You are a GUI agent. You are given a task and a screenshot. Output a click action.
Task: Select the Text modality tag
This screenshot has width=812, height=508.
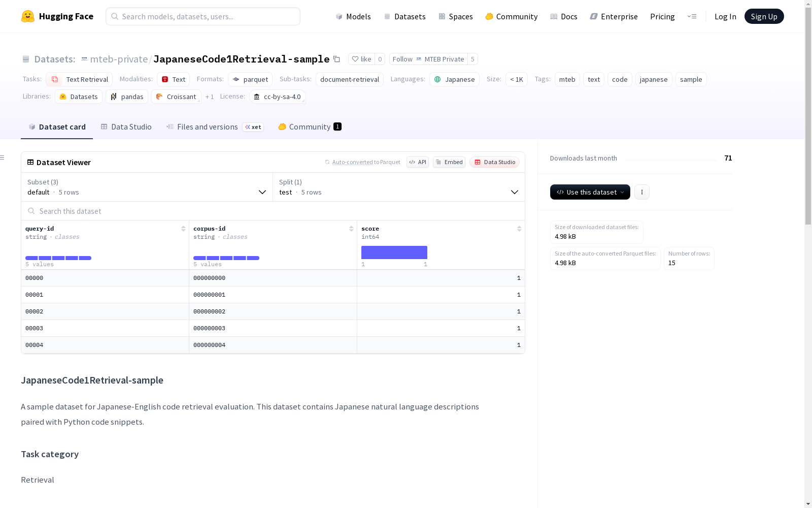pyautogui.click(x=173, y=79)
